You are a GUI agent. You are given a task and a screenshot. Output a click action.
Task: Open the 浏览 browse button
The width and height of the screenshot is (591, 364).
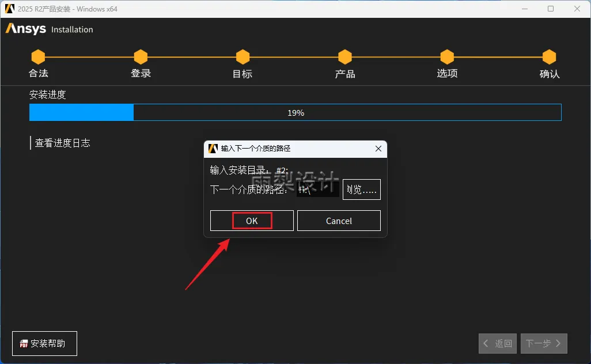coord(362,189)
